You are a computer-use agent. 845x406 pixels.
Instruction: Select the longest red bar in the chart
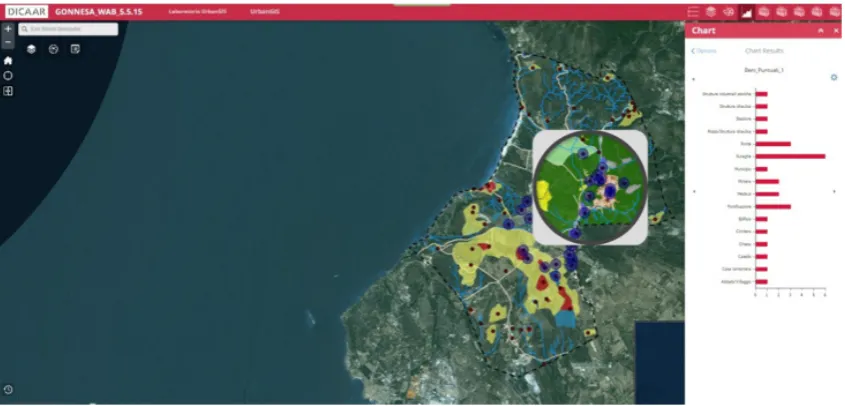(x=790, y=156)
